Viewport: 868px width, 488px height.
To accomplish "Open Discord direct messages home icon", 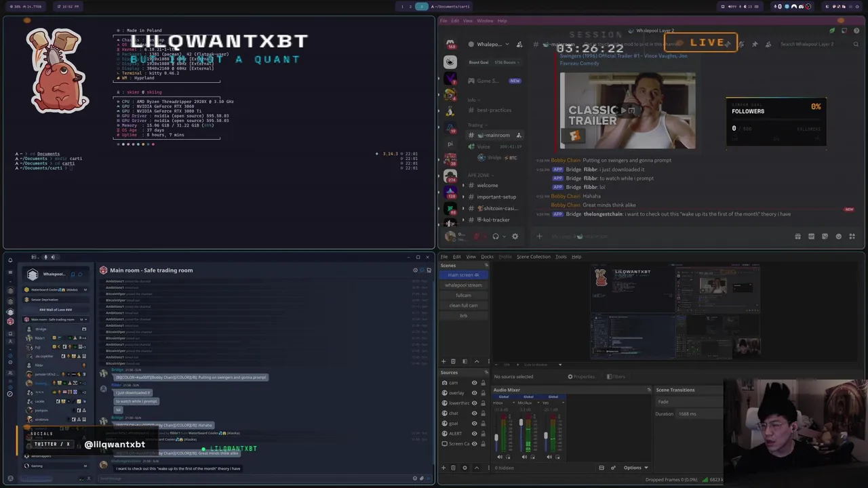I will (450, 44).
